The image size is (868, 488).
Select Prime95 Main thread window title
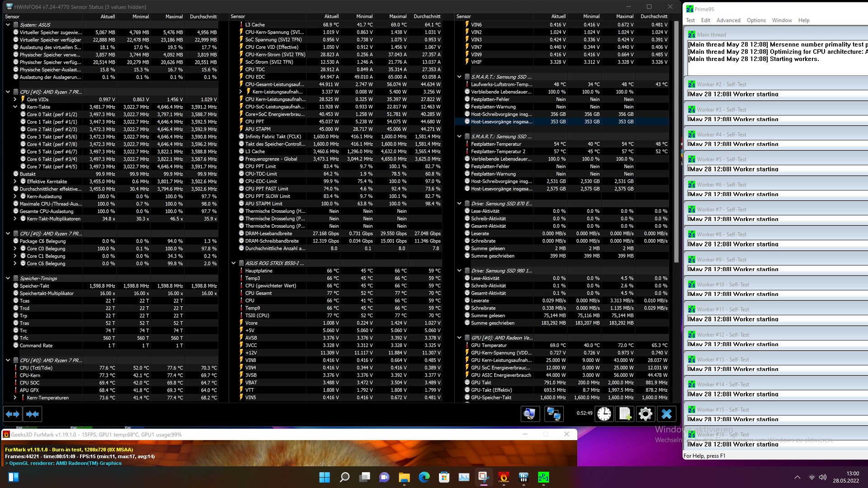[711, 35]
